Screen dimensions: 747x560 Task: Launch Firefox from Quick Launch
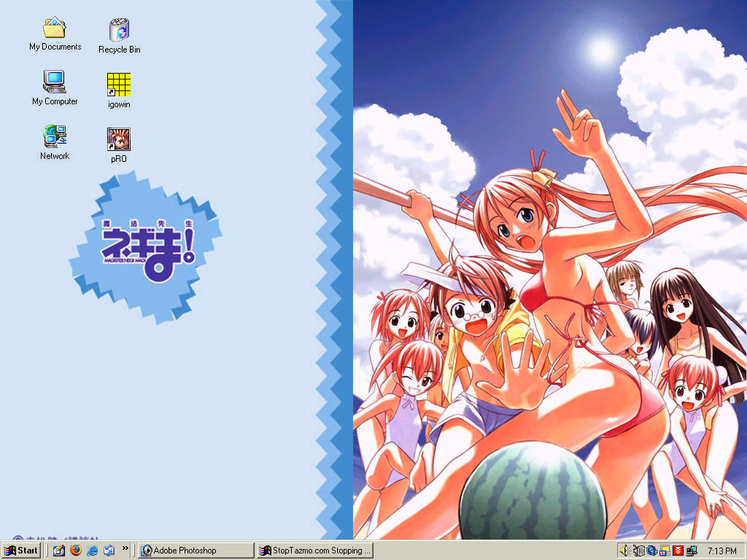pos(76,551)
